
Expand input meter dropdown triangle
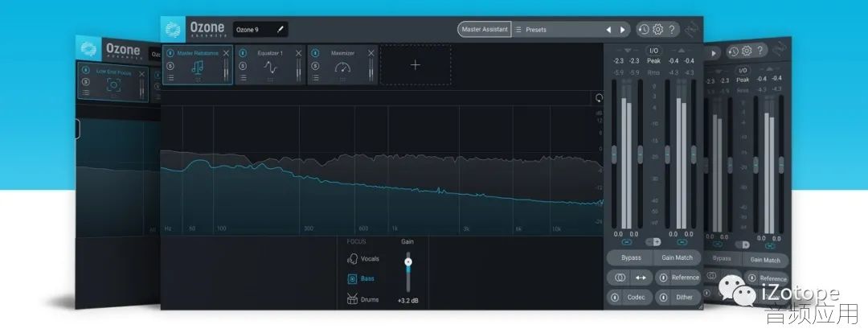coord(628,51)
